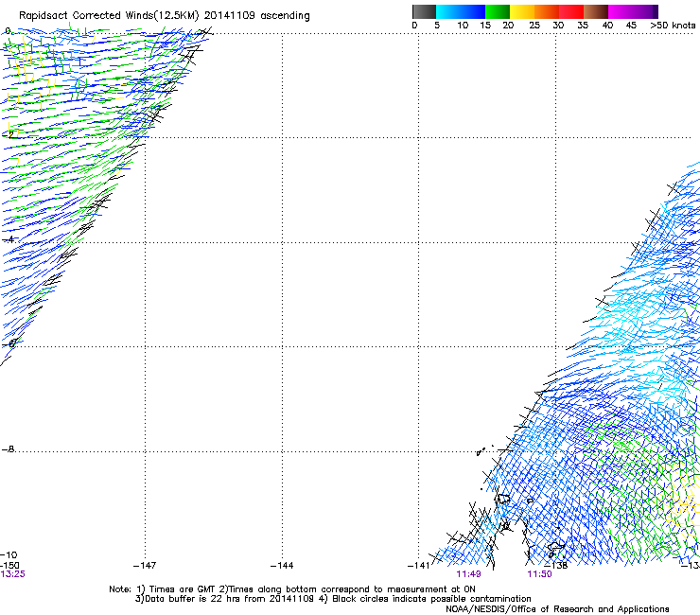The width and height of the screenshot is (700, 615).
Task: Click the '-144' longitude axis label
Action: pos(282,566)
